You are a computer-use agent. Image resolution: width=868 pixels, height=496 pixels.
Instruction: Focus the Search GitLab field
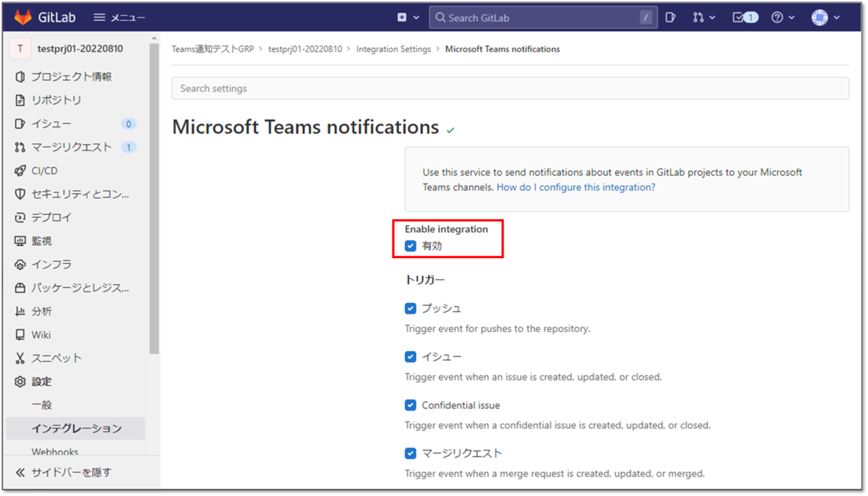tap(543, 17)
